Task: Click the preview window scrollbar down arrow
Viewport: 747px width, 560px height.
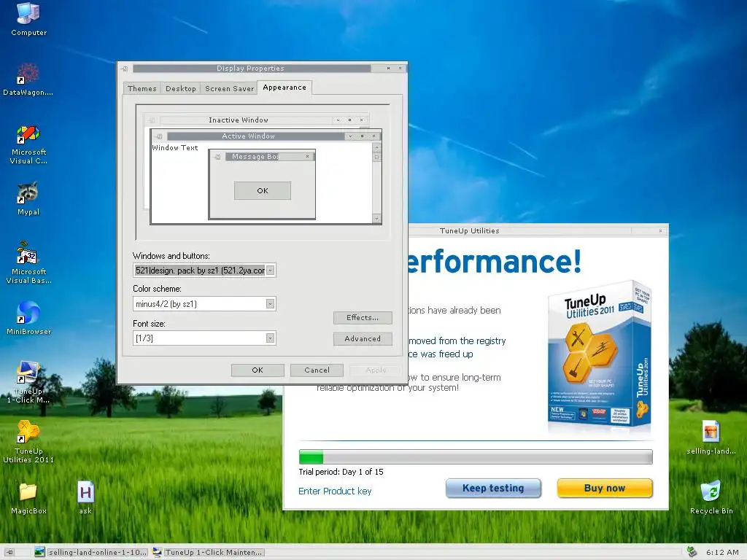Action: [376, 219]
